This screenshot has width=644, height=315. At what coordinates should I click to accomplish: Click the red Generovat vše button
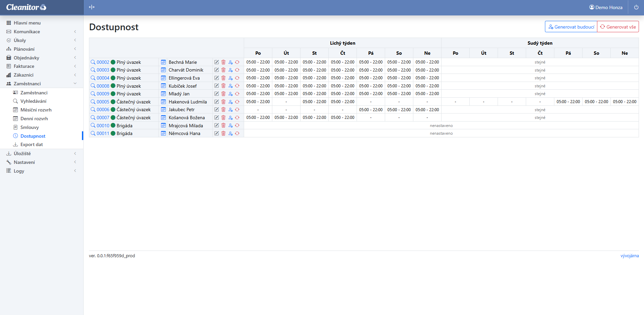click(618, 27)
